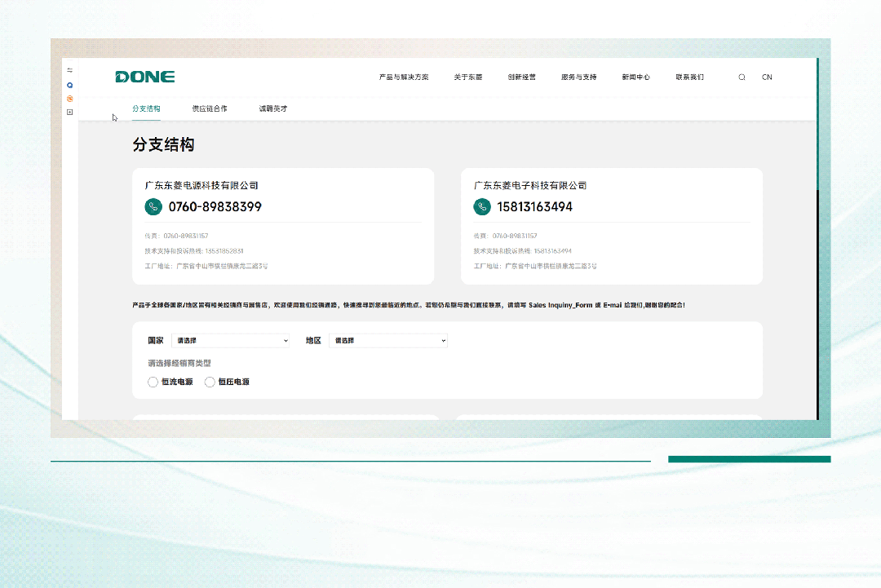Expand the 地区 region dropdown
This screenshot has height=588, width=881.
[x=388, y=340]
